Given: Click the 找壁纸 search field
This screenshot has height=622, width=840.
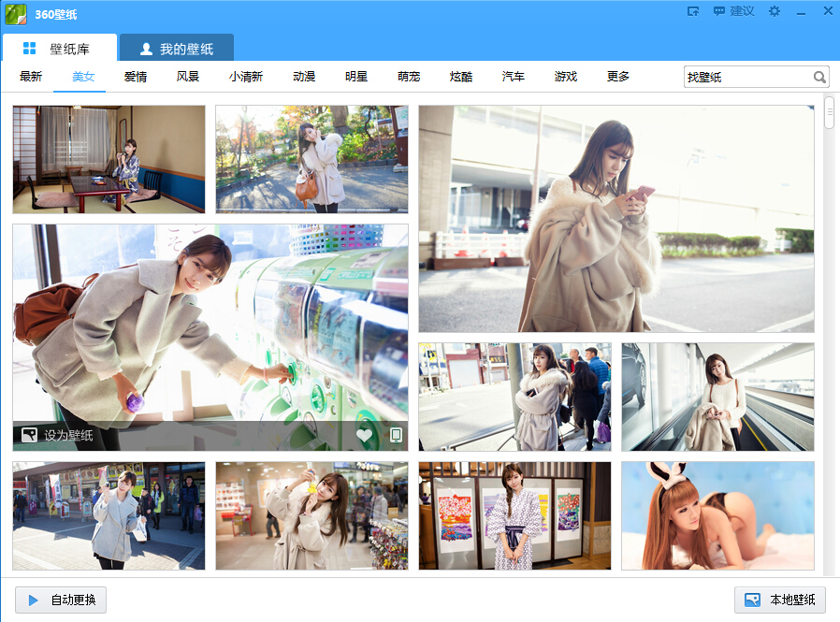Looking at the screenshot, I should [x=746, y=78].
